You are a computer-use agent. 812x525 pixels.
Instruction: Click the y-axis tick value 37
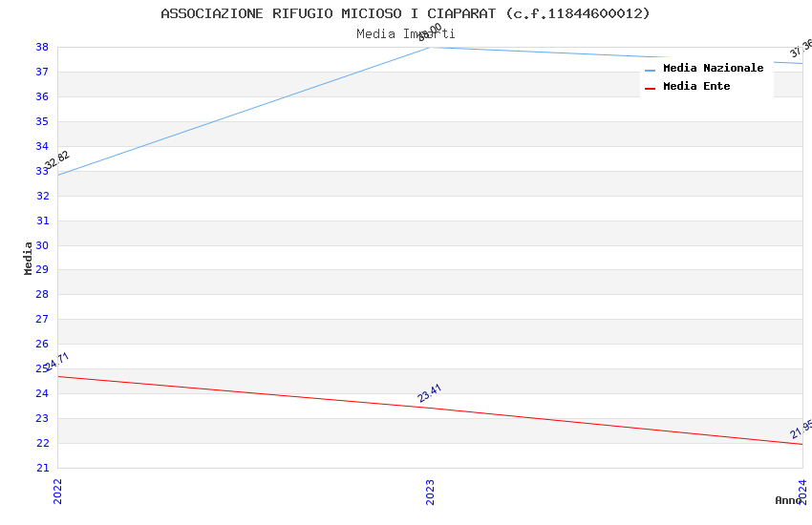click(42, 72)
